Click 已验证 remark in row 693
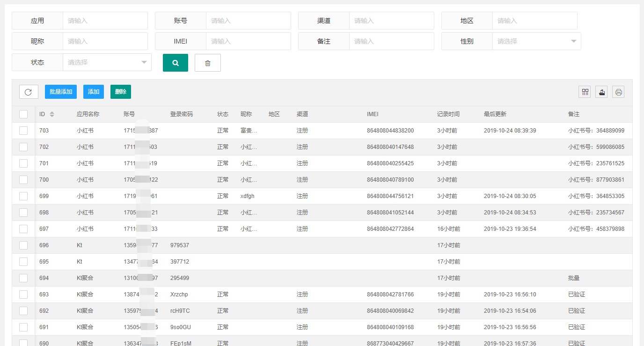The width and height of the screenshot is (644, 346). 577,294
